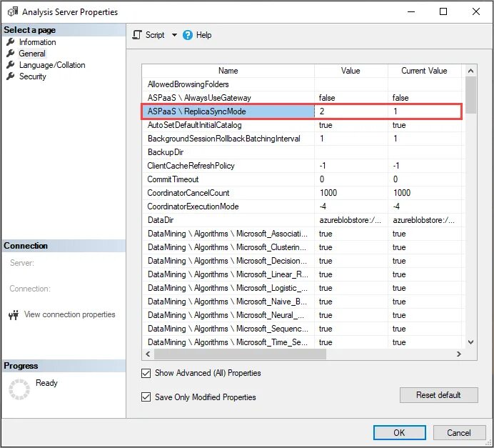Select the BackgroundSessionRollbackBatchingInterval row
The width and height of the screenshot is (494, 448).
click(302, 139)
